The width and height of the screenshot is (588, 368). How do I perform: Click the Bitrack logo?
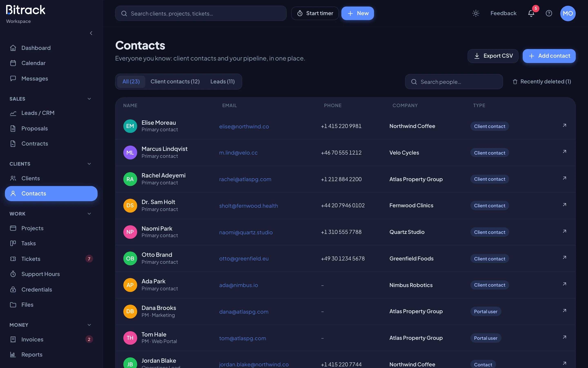(26, 10)
